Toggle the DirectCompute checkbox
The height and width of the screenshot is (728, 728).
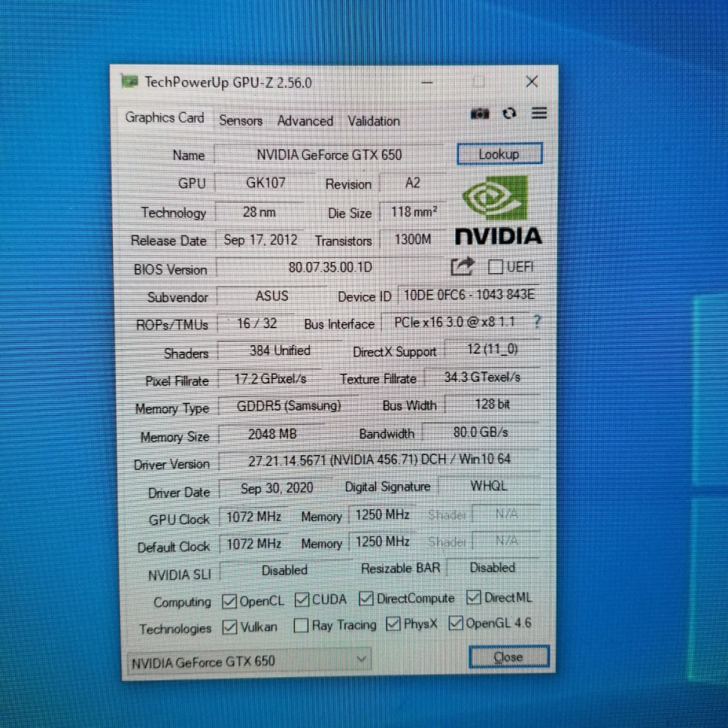pyautogui.click(x=366, y=599)
